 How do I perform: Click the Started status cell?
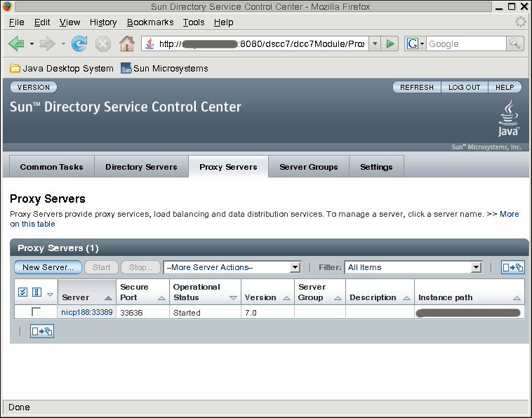[x=205, y=312]
